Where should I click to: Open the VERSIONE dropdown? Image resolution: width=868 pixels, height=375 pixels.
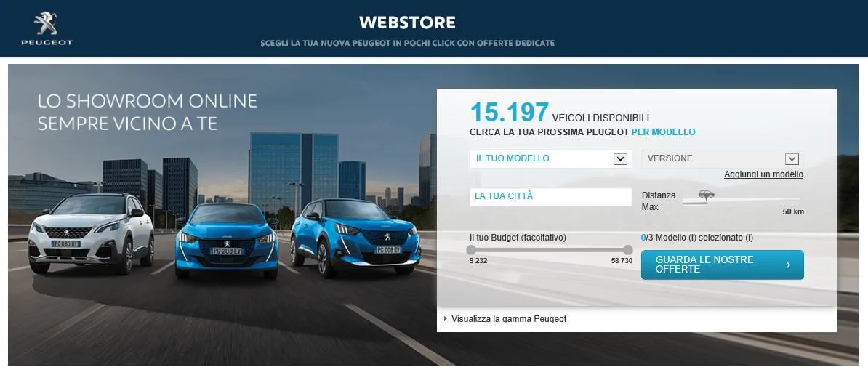pos(723,158)
